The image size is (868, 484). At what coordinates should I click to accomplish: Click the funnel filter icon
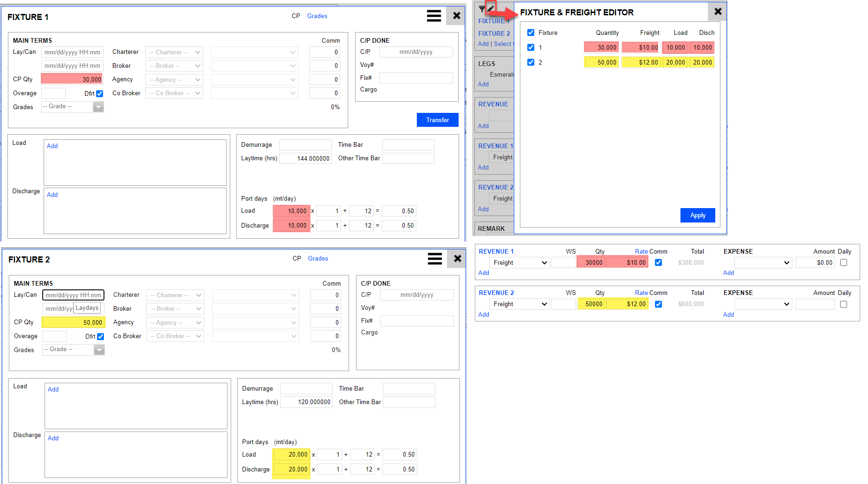[482, 8]
